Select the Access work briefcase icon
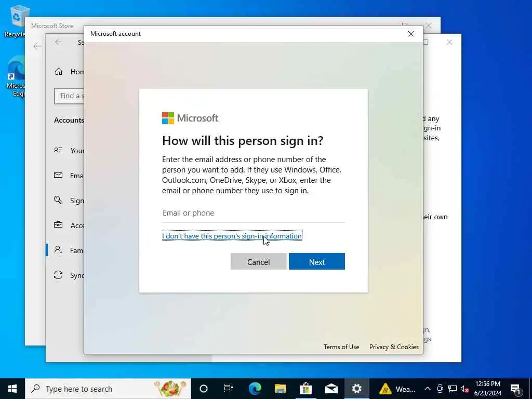The width and height of the screenshot is (532, 399). pos(58,225)
